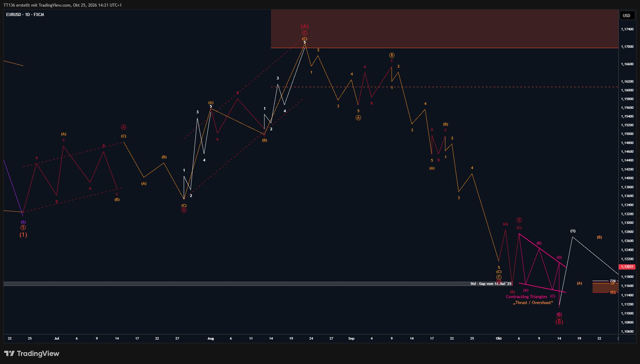
Task: Click the 'Okt' label on the time axis
Action: coord(499,339)
